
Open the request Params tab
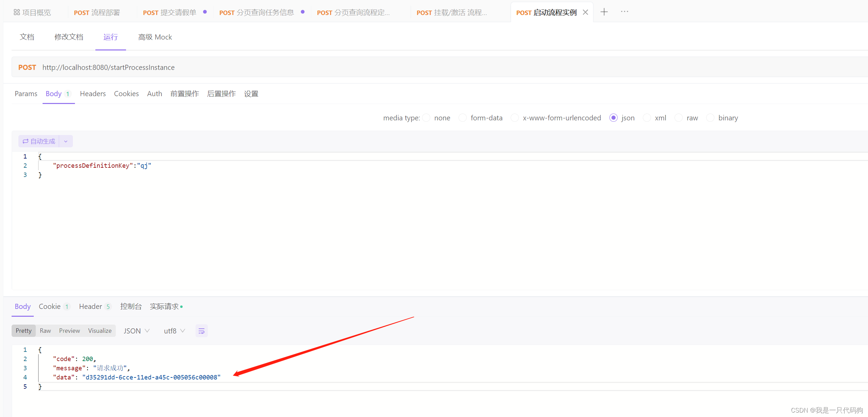pos(26,93)
